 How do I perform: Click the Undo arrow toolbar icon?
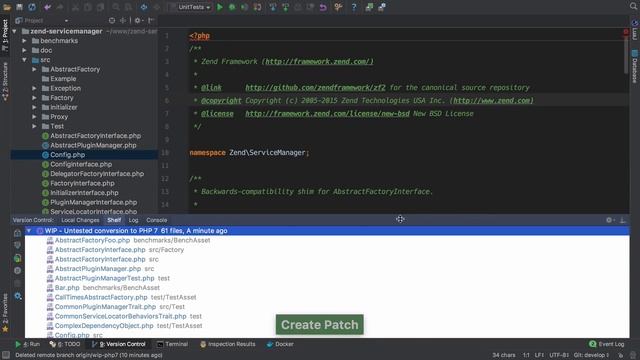point(47,7)
